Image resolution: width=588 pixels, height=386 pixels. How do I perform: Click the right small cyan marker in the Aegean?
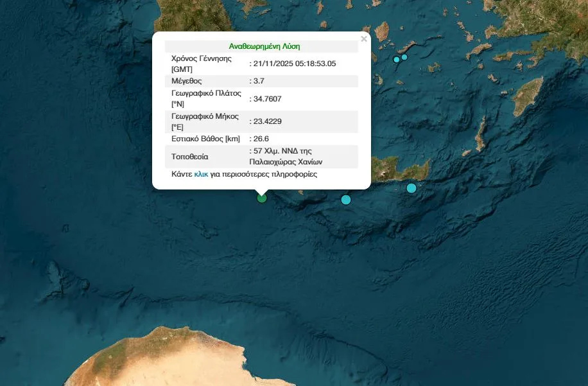tap(404, 57)
